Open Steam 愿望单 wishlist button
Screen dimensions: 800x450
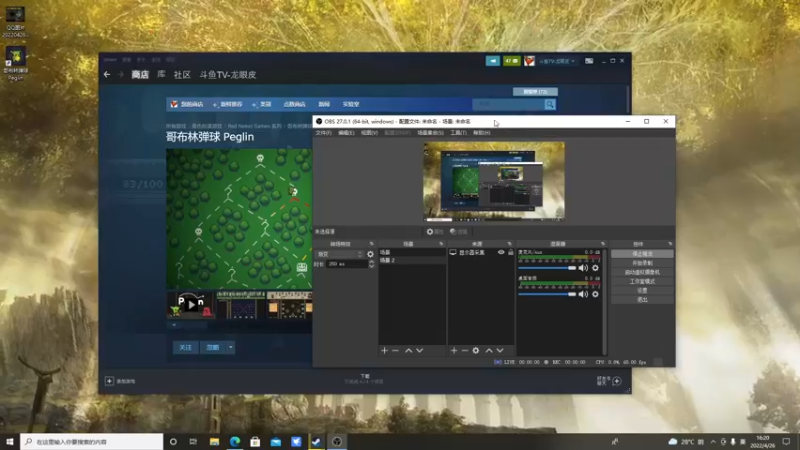(x=535, y=92)
